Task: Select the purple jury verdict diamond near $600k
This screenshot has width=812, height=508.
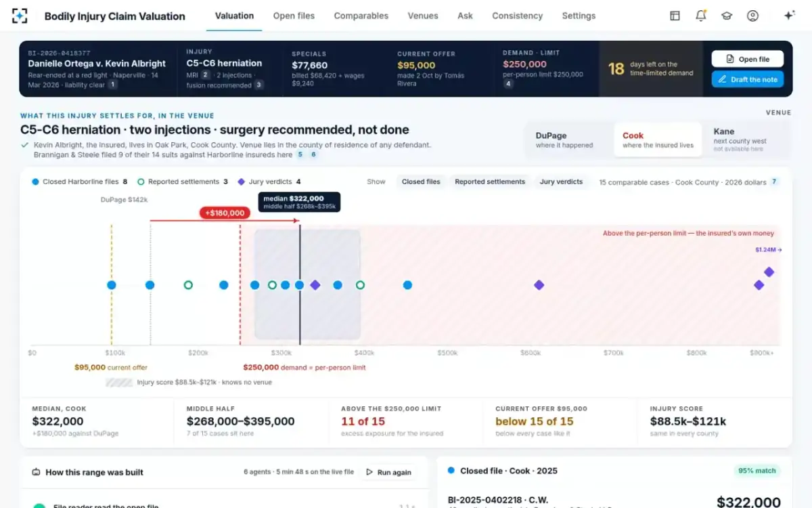Action: [x=539, y=285]
